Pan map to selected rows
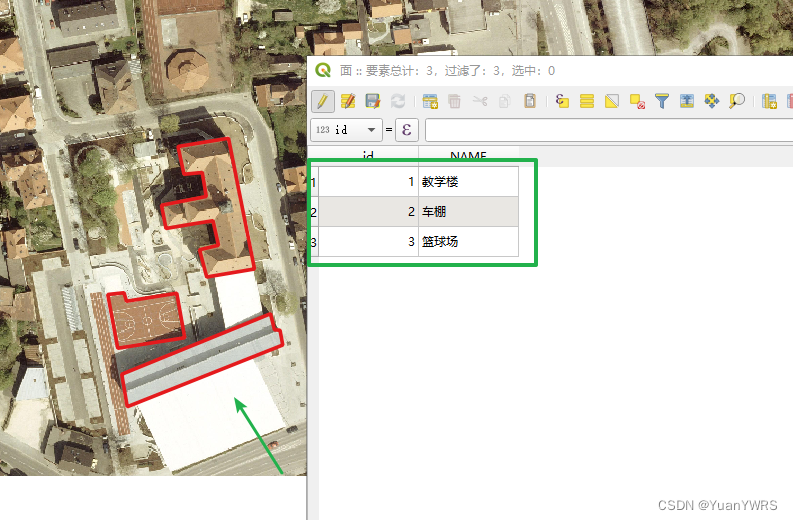 coord(712,101)
